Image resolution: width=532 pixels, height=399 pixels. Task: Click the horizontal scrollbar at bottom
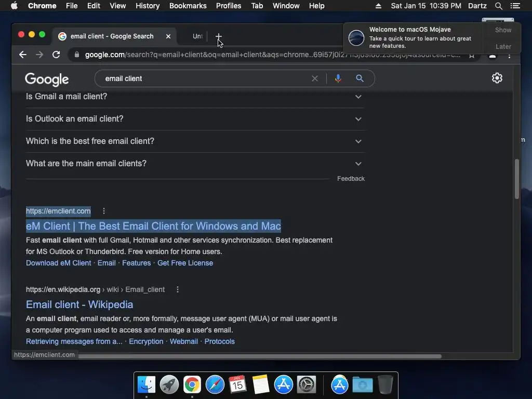tap(260, 356)
